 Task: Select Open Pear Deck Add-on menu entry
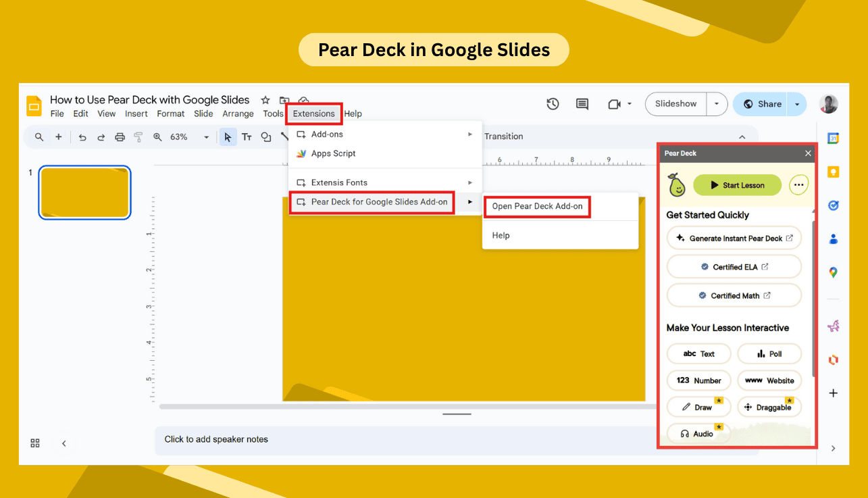coord(537,206)
